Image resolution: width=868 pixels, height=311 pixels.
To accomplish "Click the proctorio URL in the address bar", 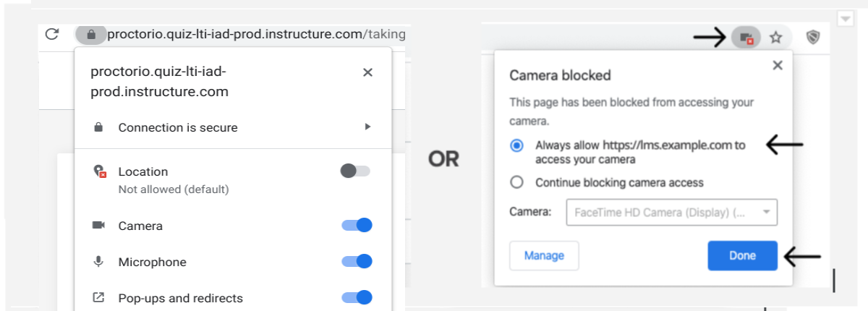I will coord(256,34).
